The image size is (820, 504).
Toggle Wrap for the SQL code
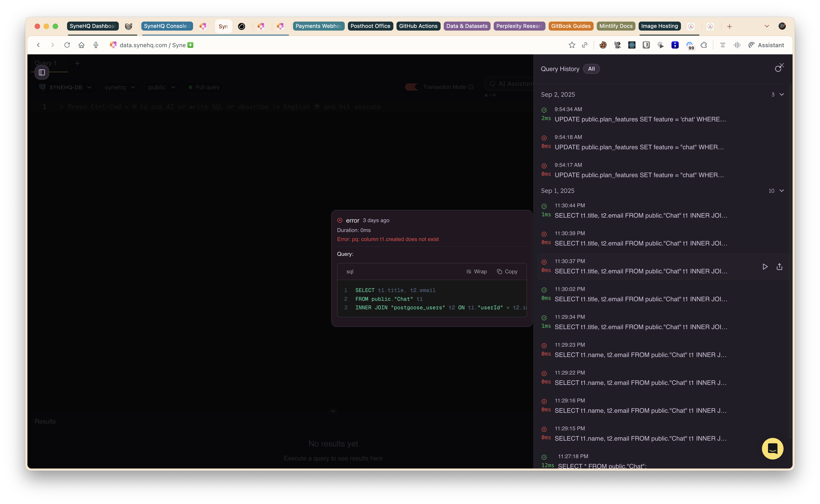pos(476,272)
